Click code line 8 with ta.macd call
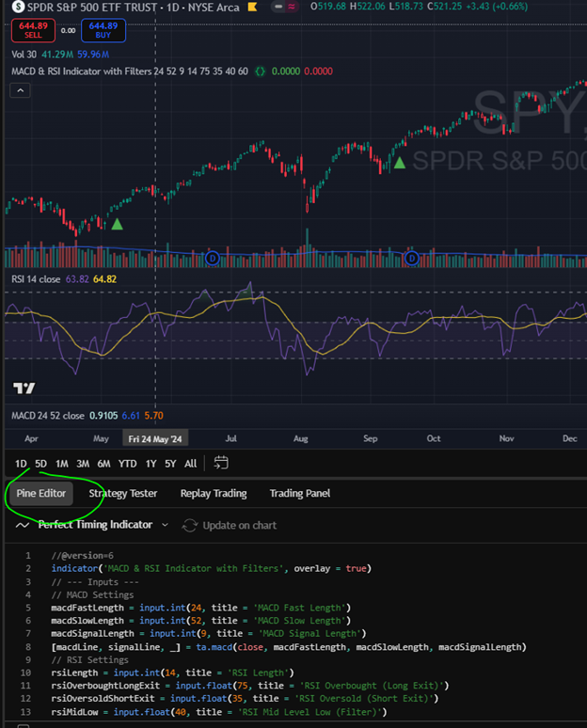This screenshot has width=587, height=728. pyautogui.click(x=289, y=647)
